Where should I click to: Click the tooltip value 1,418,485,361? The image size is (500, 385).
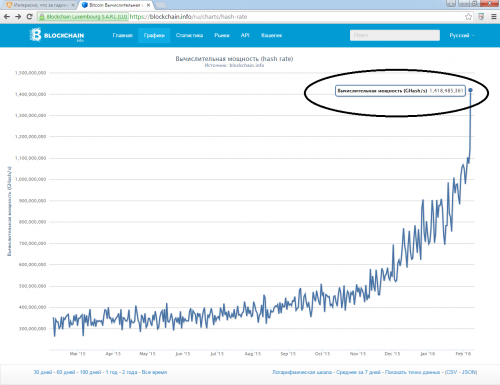point(446,91)
